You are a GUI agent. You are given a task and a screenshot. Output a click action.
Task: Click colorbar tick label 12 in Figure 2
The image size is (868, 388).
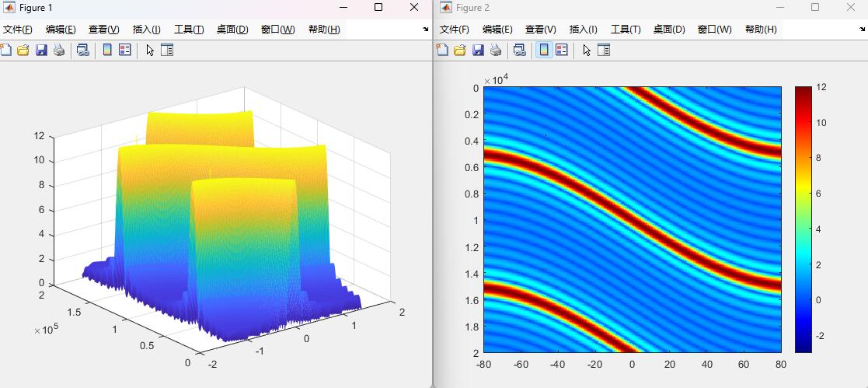pos(821,87)
